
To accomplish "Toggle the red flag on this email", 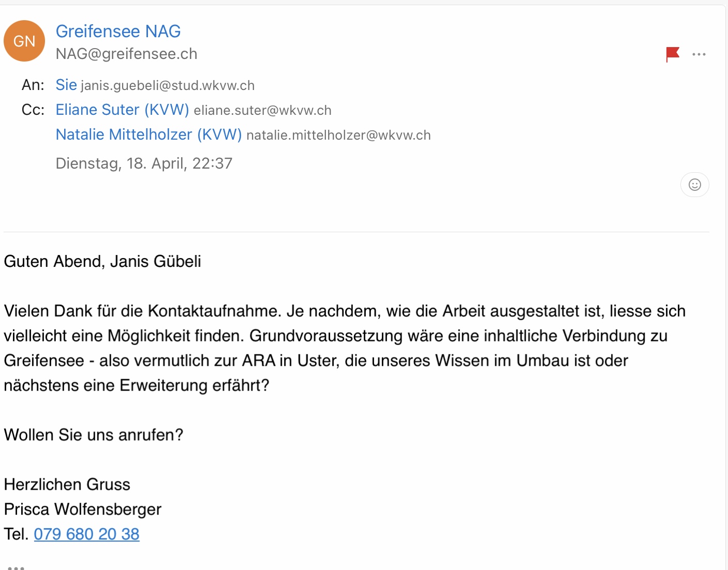I will coord(672,54).
